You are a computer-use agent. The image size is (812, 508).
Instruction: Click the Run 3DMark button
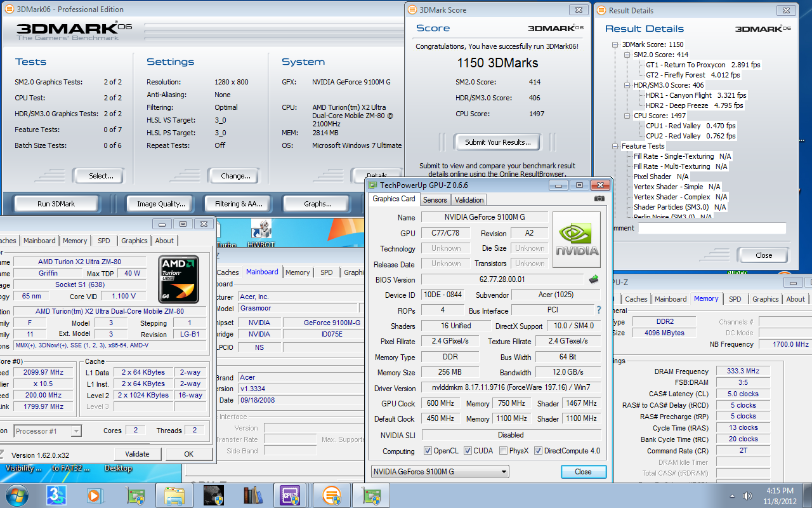tap(56, 204)
